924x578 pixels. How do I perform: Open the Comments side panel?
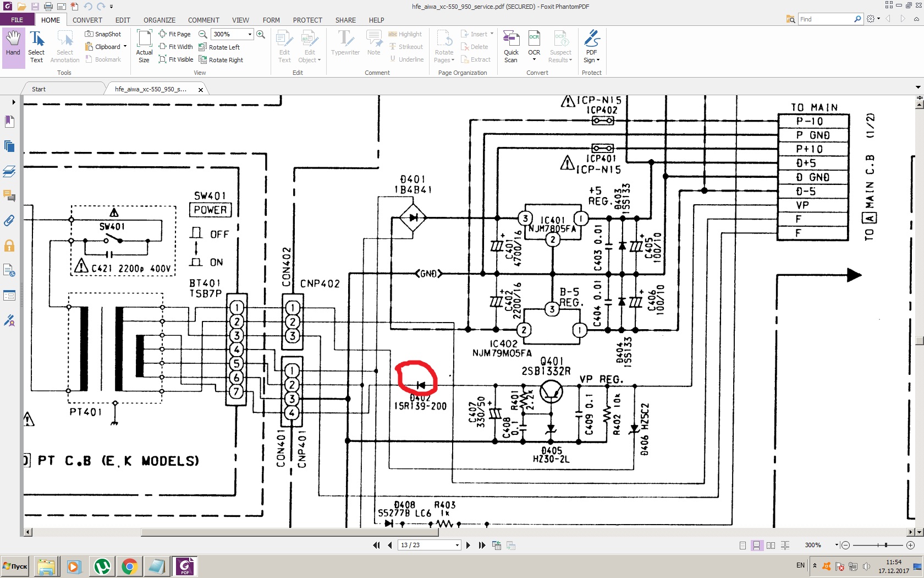click(9, 196)
